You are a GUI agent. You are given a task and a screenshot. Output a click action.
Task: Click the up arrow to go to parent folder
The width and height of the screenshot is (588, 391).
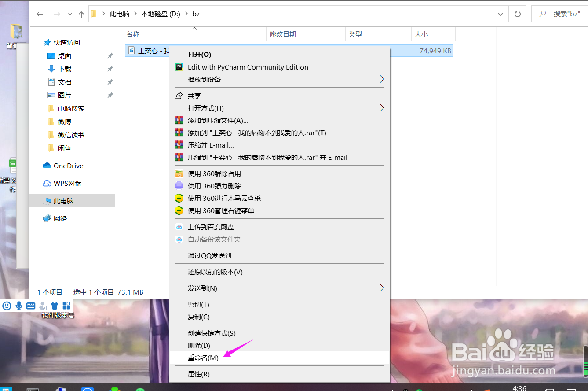[81, 14]
